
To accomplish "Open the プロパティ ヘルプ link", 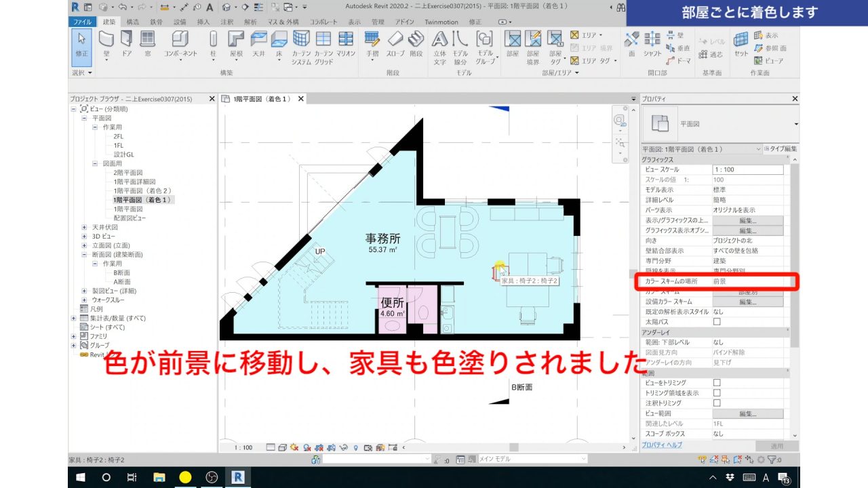I will point(661,446).
